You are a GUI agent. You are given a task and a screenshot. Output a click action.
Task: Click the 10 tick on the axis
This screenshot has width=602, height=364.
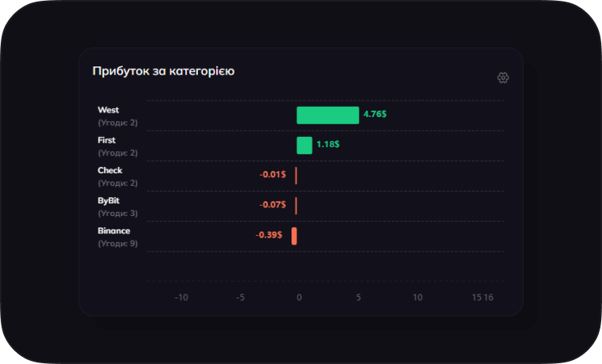pos(417,298)
